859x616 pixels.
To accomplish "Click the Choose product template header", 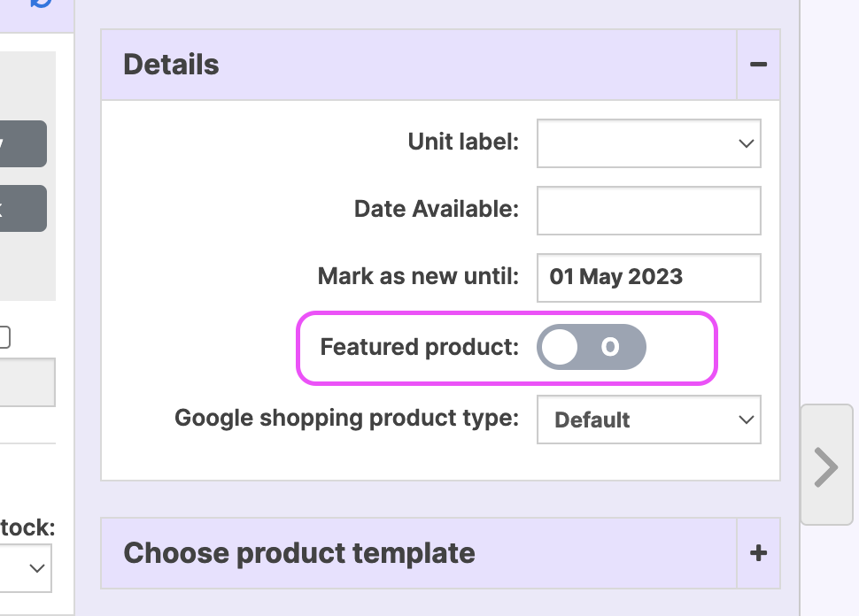I will point(299,553).
